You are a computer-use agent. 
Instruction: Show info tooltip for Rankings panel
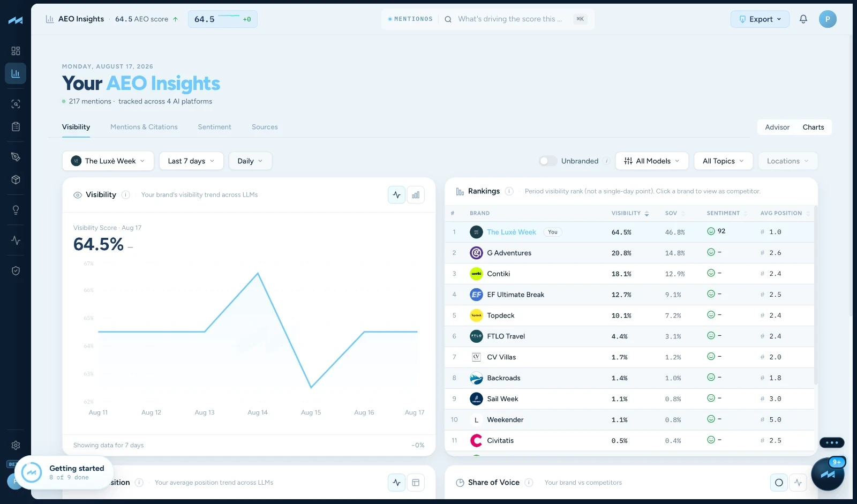tap(509, 191)
